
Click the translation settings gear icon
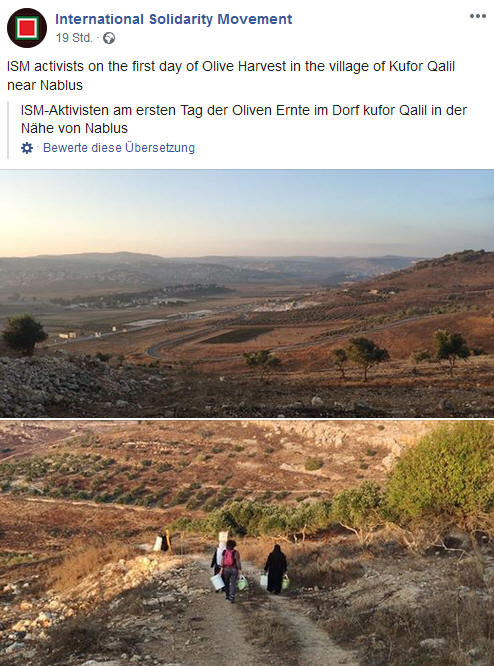point(27,148)
